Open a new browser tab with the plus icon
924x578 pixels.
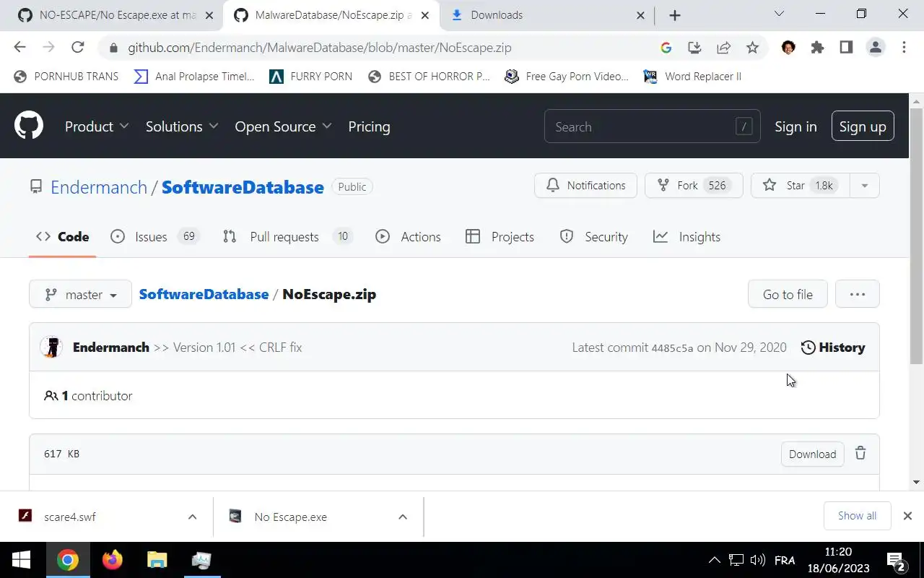tap(674, 15)
